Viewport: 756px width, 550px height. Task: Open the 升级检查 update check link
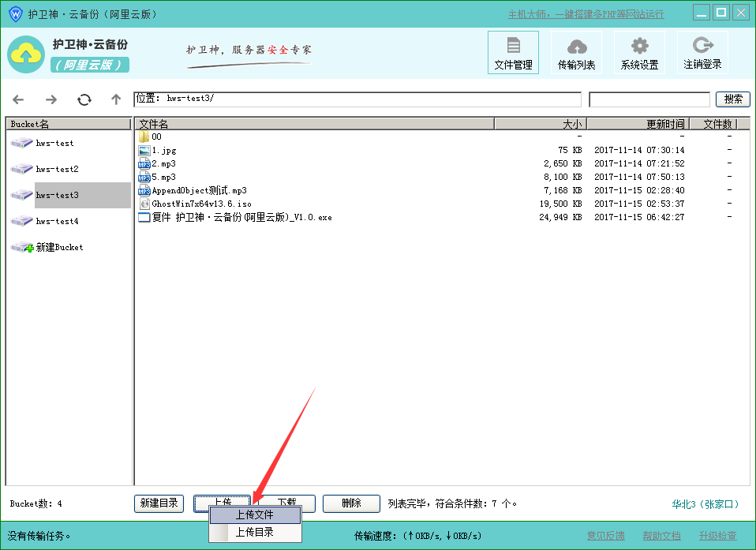[x=718, y=536]
